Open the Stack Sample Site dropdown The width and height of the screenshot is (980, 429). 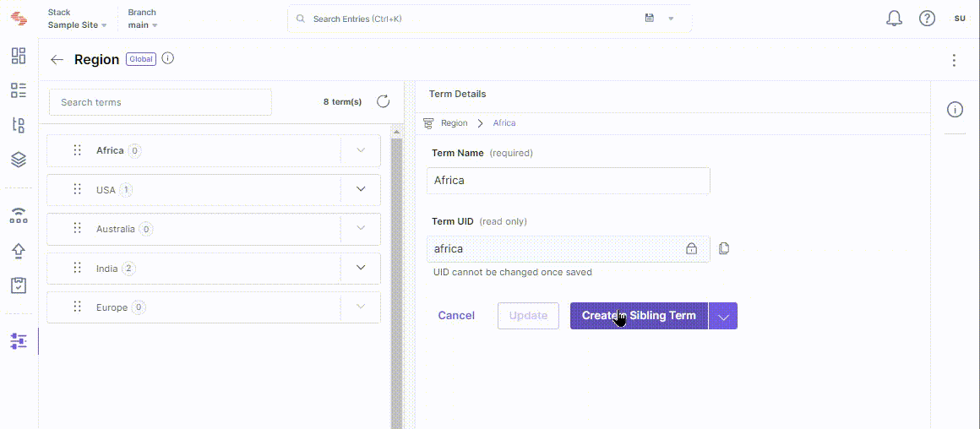point(77,25)
